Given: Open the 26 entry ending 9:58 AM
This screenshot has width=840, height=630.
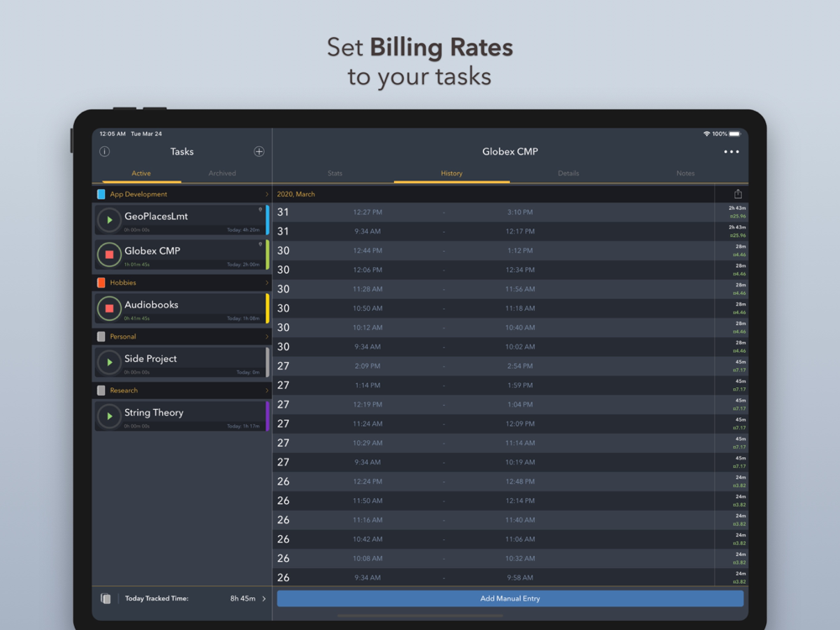Looking at the screenshot, I should (x=510, y=578).
